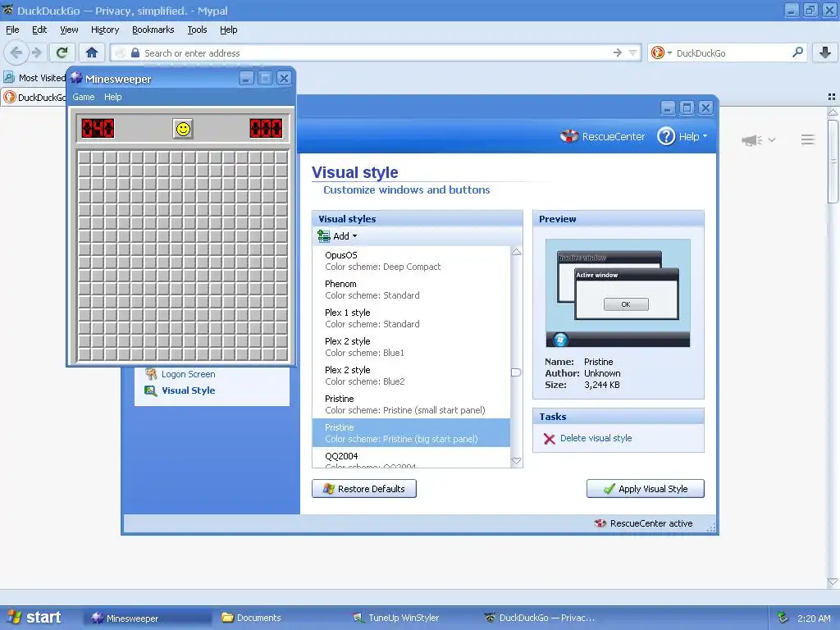Click the Windows start button
This screenshot has height=630, width=840.
[35, 617]
